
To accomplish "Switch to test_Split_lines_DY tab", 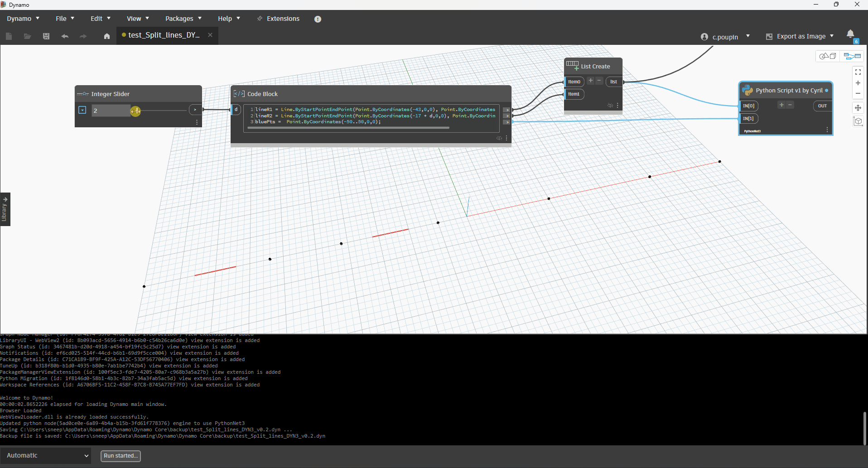I will 164,35.
